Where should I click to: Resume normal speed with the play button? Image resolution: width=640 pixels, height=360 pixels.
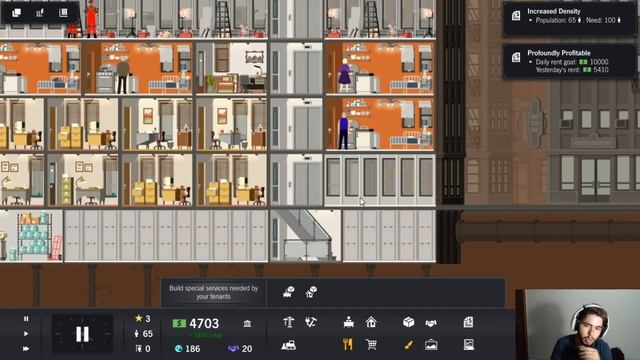pos(26,333)
